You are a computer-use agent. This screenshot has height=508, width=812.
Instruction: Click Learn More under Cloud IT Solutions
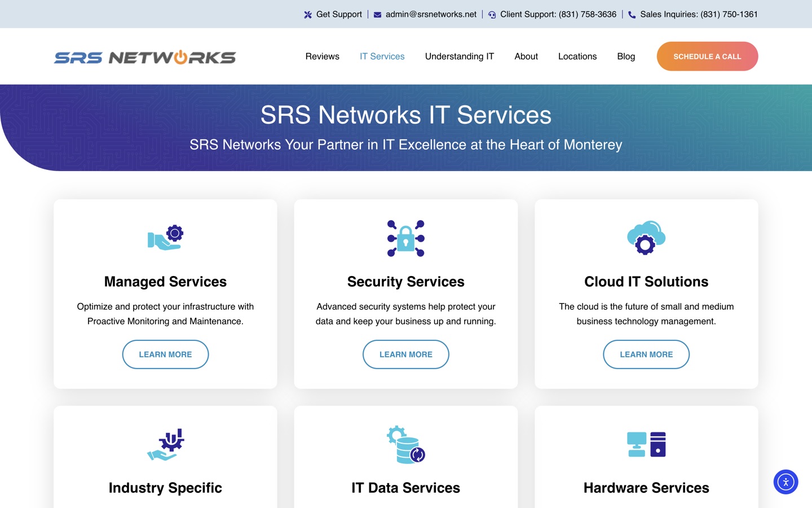coord(646,354)
